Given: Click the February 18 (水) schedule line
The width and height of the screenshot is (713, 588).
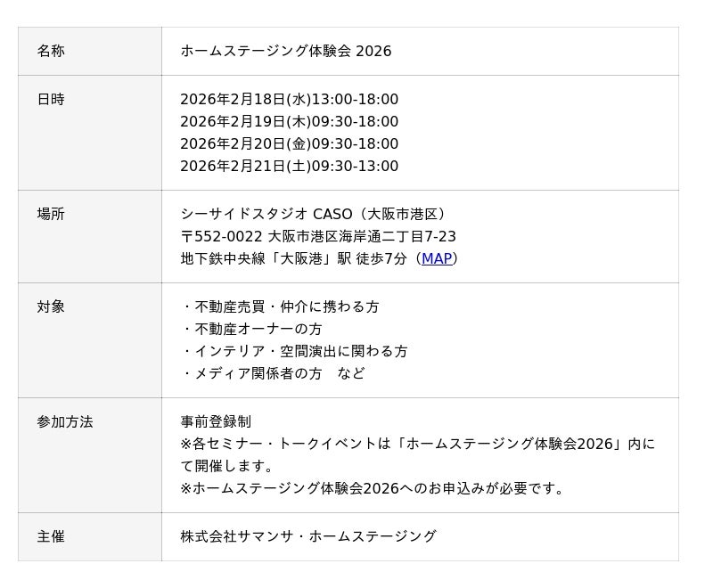Looking at the screenshot, I should pos(289,99).
